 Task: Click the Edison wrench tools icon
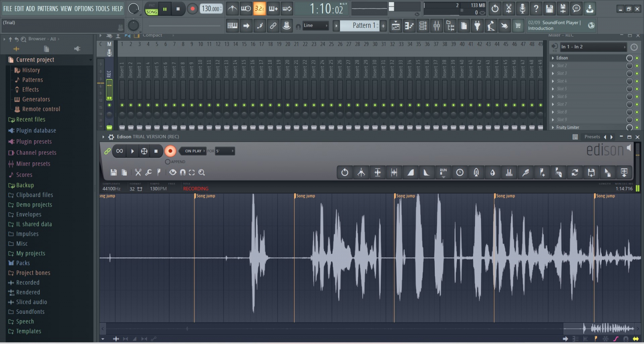[149, 172]
